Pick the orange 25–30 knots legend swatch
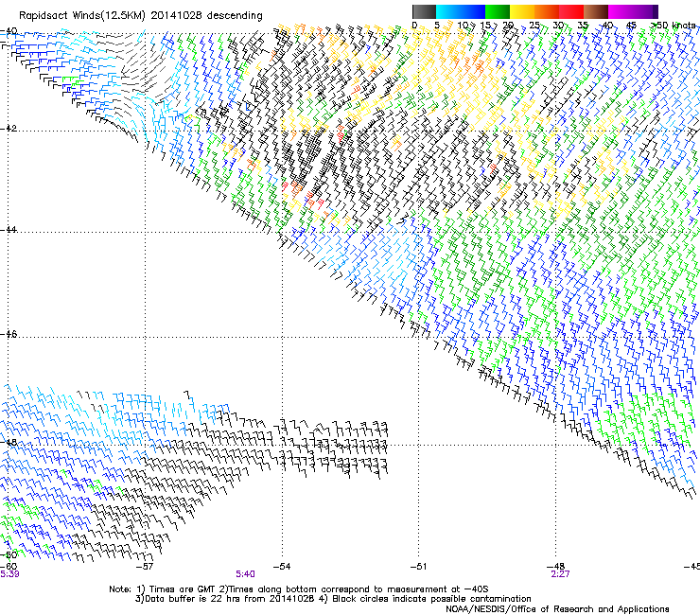 (547, 11)
